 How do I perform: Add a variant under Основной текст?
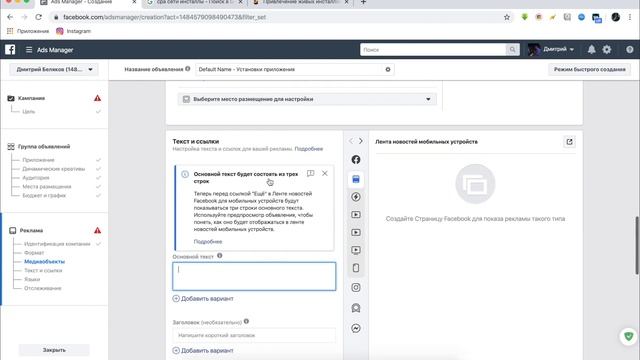[203, 299]
